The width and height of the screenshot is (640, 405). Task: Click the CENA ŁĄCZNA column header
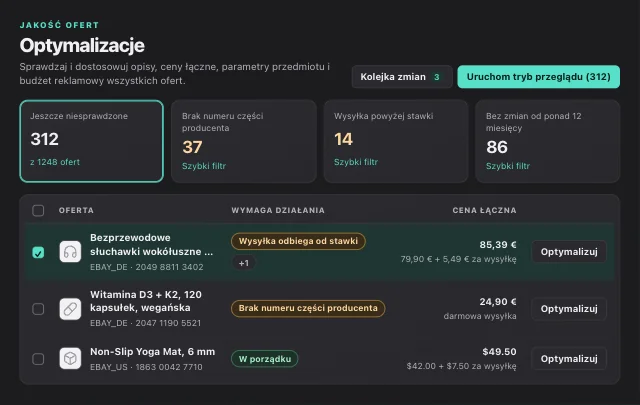pyautogui.click(x=484, y=210)
